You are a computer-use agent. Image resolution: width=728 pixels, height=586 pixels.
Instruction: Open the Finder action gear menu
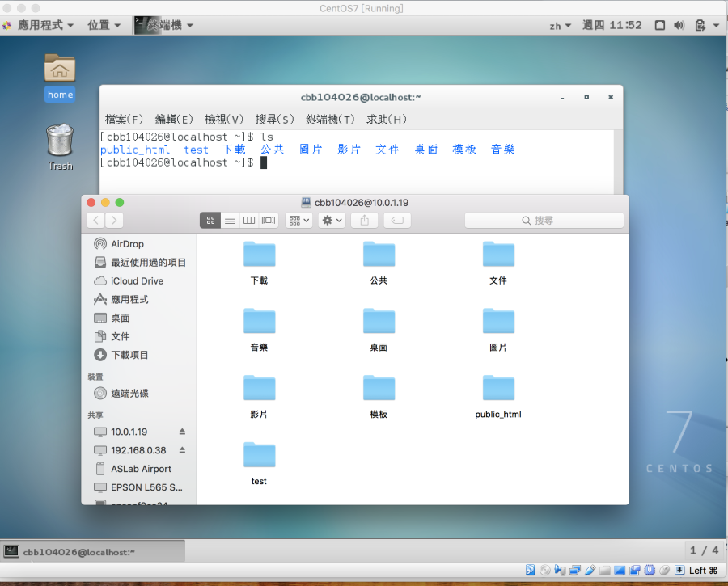(x=332, y=220)
